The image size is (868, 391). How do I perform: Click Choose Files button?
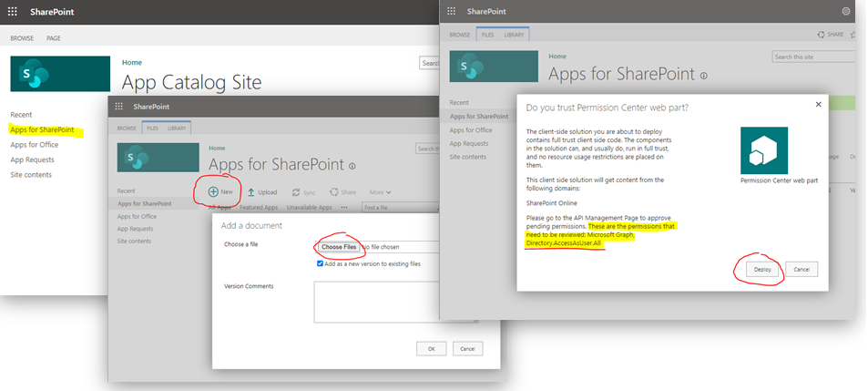click(339, 247)
